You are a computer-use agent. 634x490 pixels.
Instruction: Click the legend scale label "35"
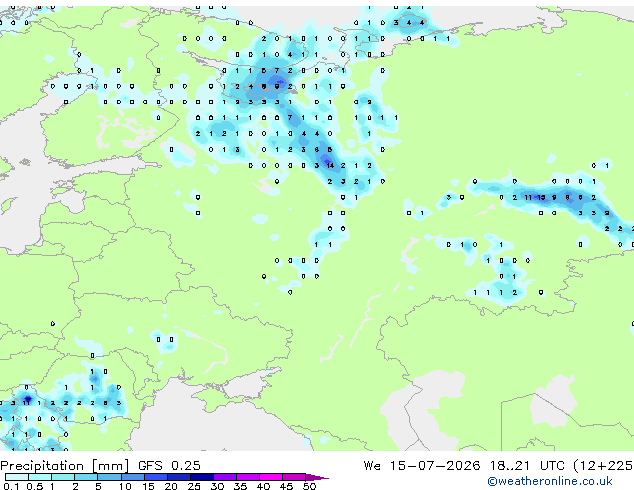pyautogui.click(x=241, y=486)
